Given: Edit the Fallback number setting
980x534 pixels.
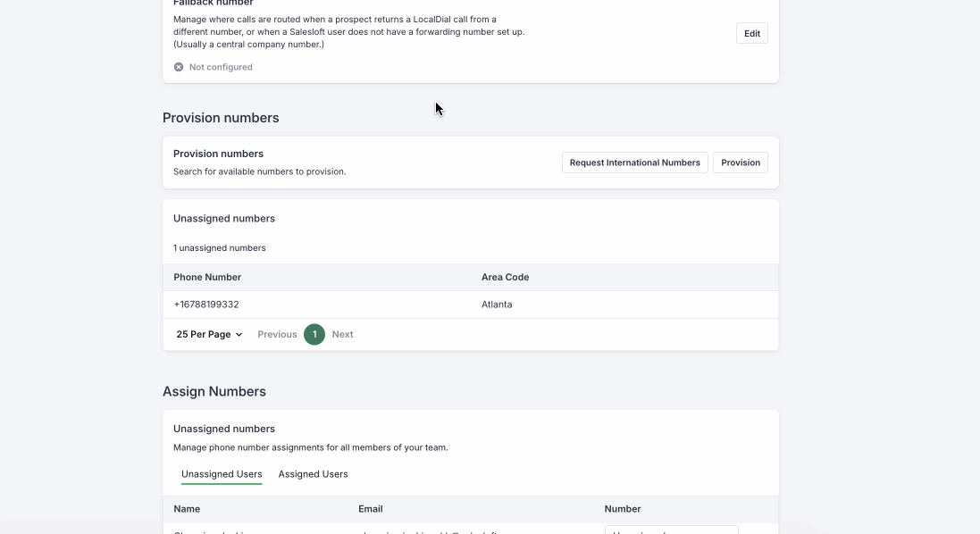Looking at the screenshot, I should (x=752, y=34).
